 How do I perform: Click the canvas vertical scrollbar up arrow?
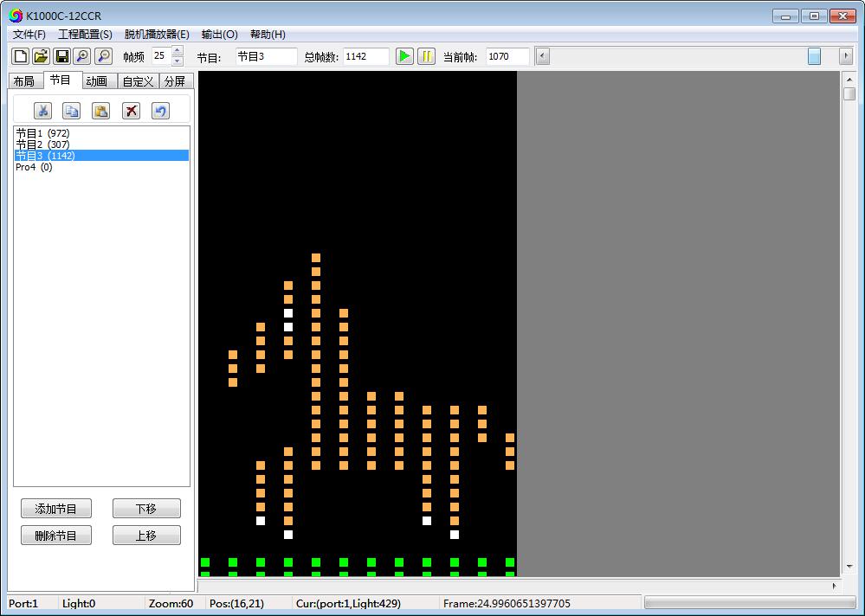point(849,80)
